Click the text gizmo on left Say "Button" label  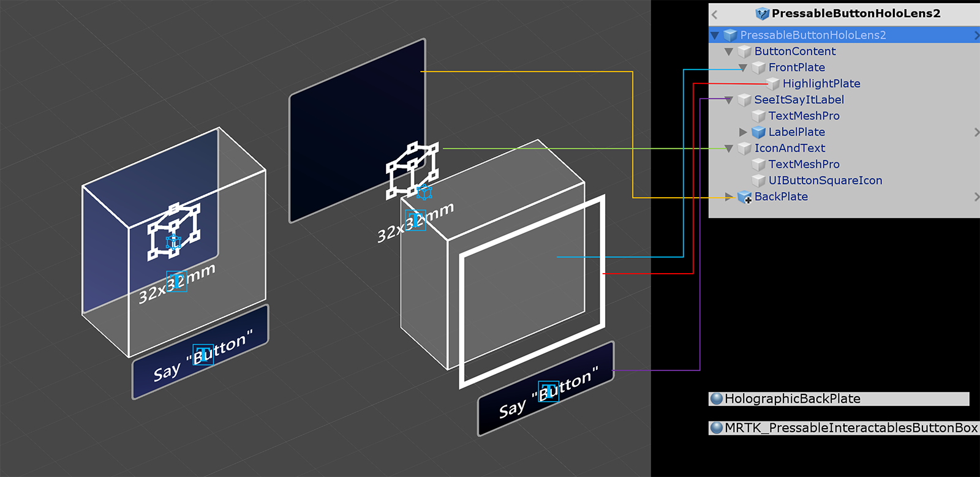click(x=203, y=353)
